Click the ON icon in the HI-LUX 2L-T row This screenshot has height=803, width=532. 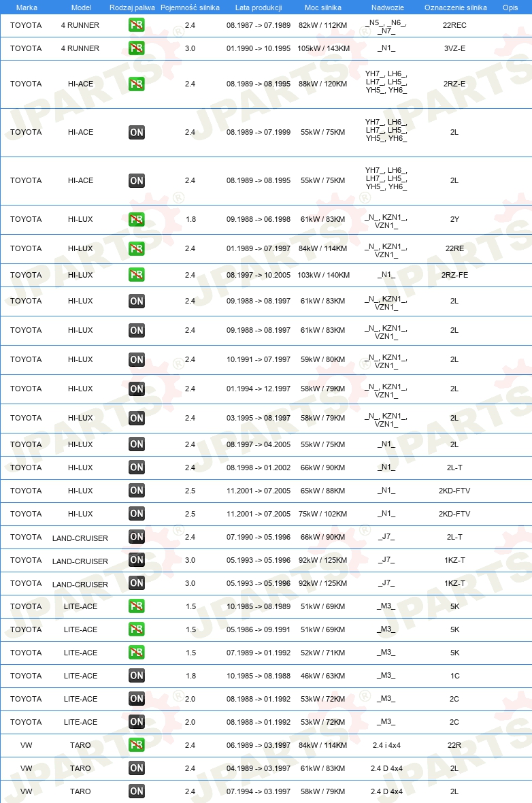click(x=136, y=468)
